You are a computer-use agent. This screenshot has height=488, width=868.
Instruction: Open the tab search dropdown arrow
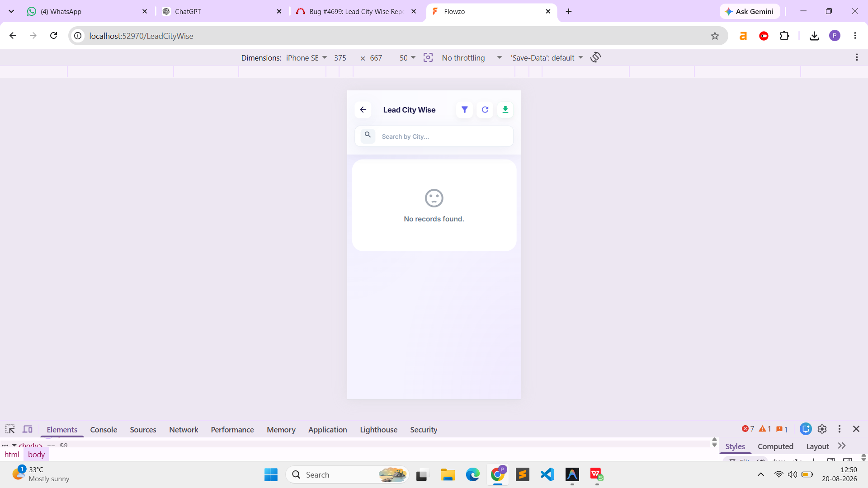pyautogui.click(x=11, y=11)
